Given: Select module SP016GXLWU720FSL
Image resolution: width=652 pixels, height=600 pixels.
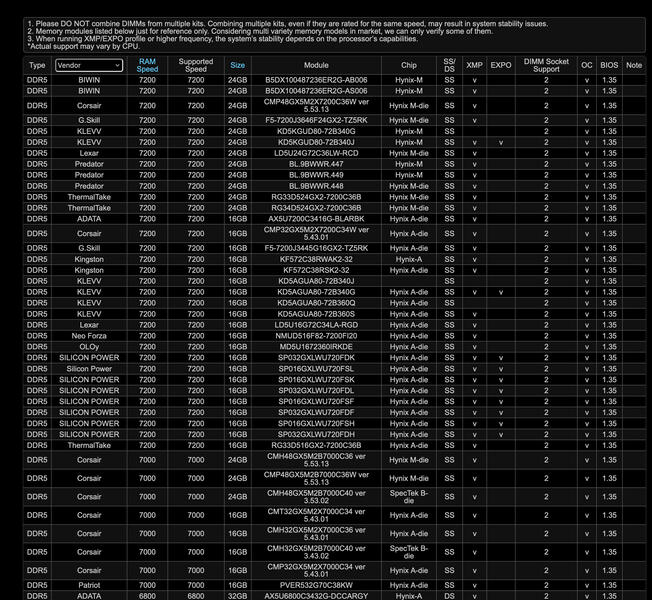Looking at the screenshot, I should tap(316, 369).
